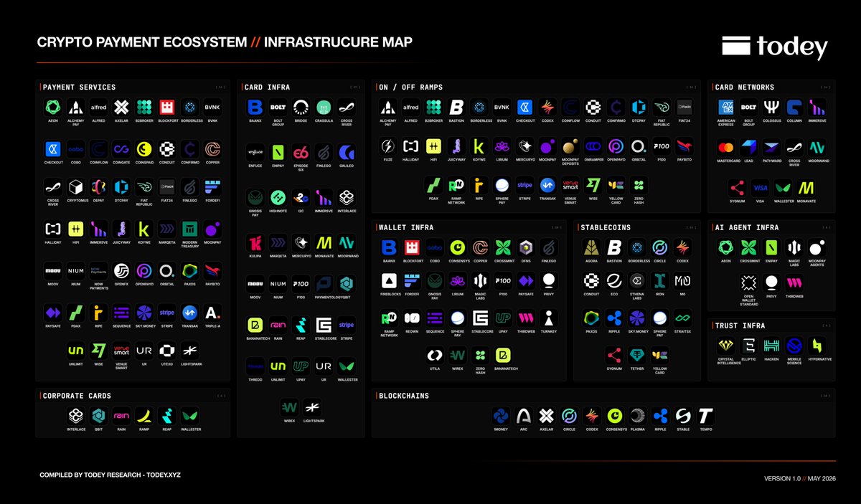Viewport: 861px width, 504px height.
Task: Select the CoinGate icon in Payment Services
Action: click(121, 148)
